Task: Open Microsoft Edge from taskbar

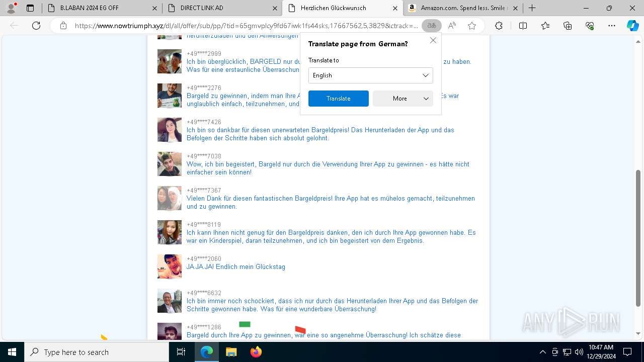Action: click(207, 352)
